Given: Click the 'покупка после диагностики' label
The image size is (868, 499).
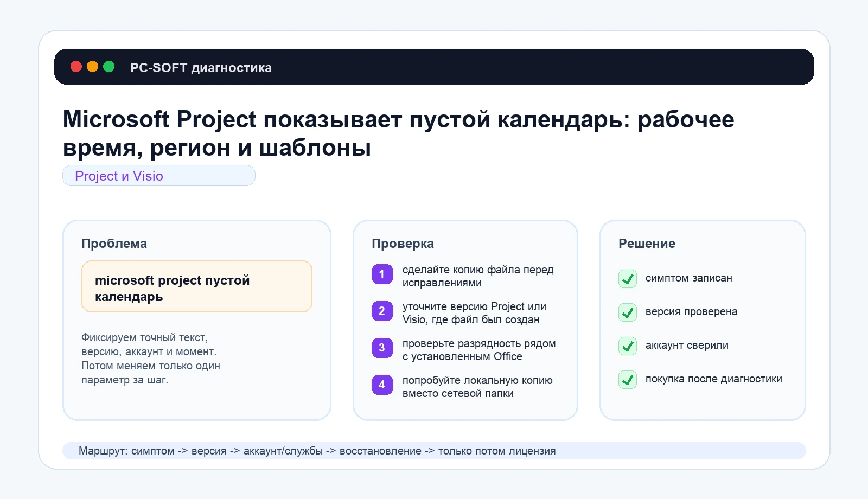Looking at the screenshot, I should tap(714, 379).
